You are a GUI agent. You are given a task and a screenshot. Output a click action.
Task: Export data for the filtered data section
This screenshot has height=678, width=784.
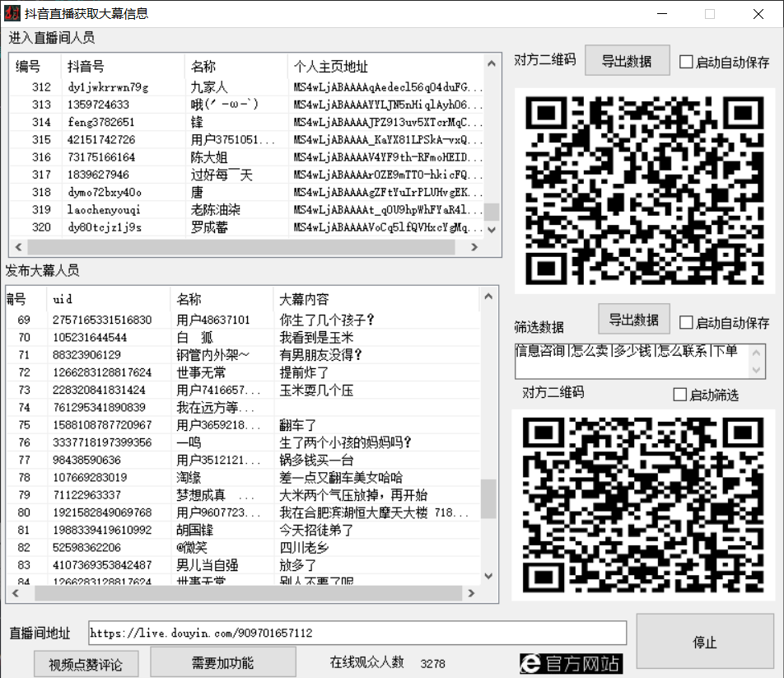click(633, 319)
